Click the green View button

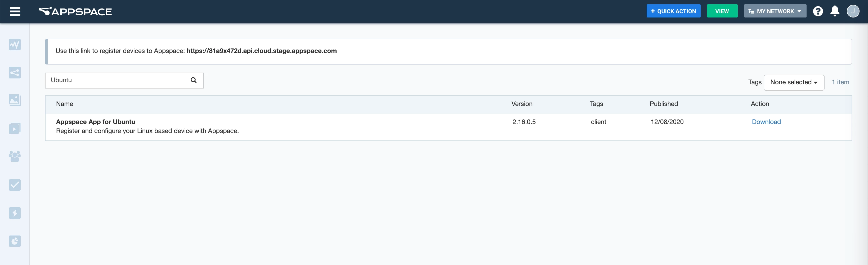(722, 11)
